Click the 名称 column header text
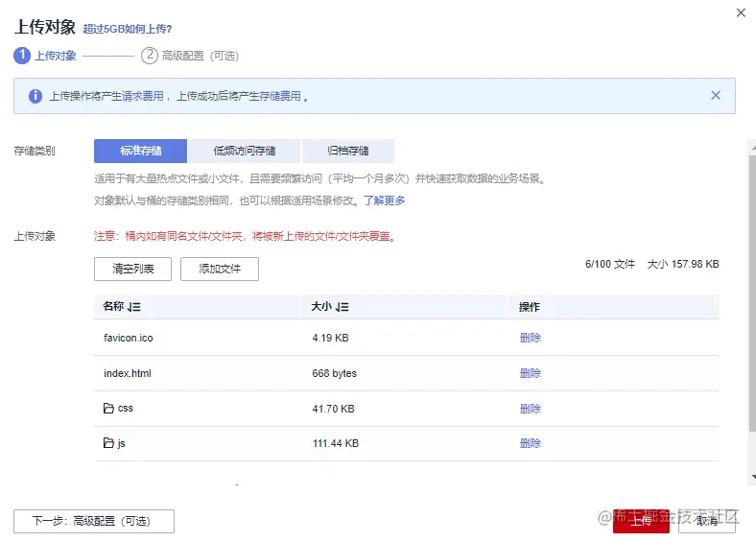The width and height of the screenshot is (756, 542). pos(113,306)
